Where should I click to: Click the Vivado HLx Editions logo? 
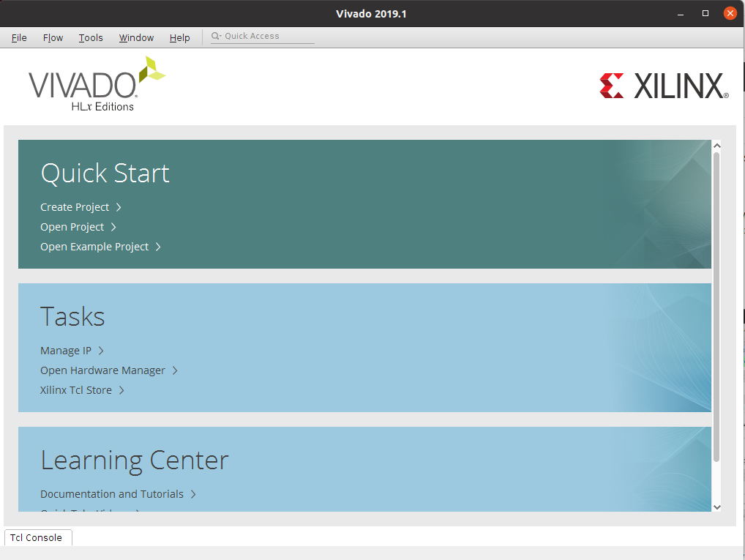(x=97, y=85)
